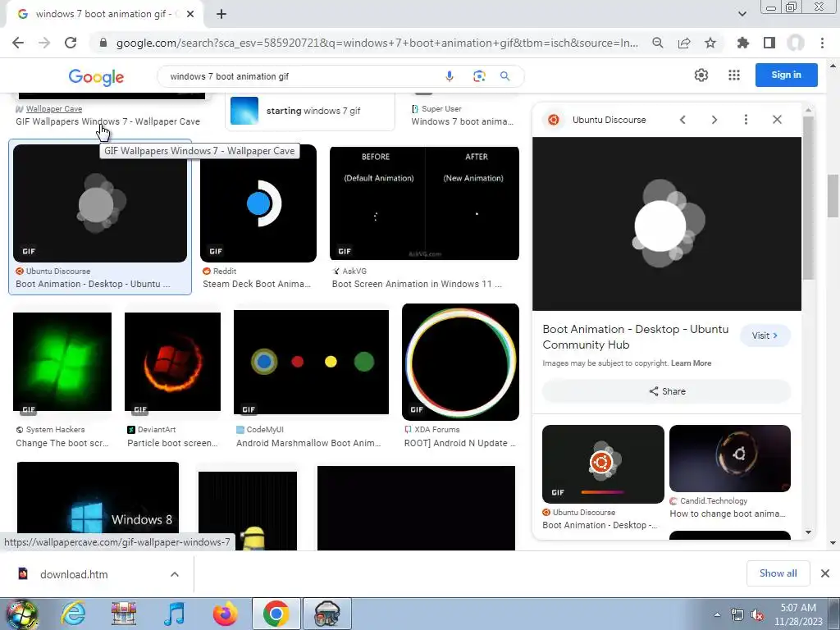Click 'Change The boot scr...' System Hackers title
The width and height of the screenshot is (840, 630).
tap(62, 444)
